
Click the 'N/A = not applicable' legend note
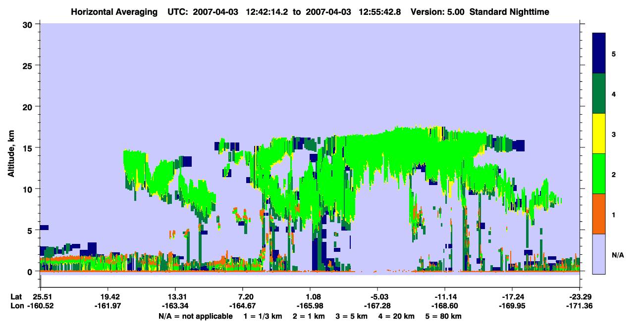point(195,316)
